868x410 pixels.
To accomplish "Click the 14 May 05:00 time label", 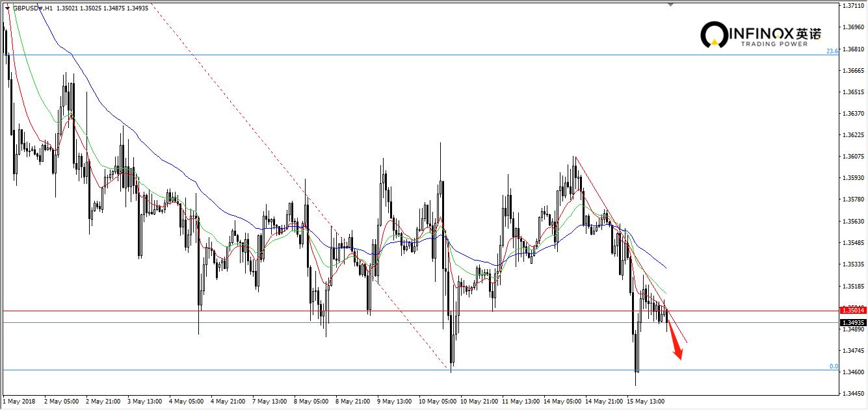I will coord(562,402).
